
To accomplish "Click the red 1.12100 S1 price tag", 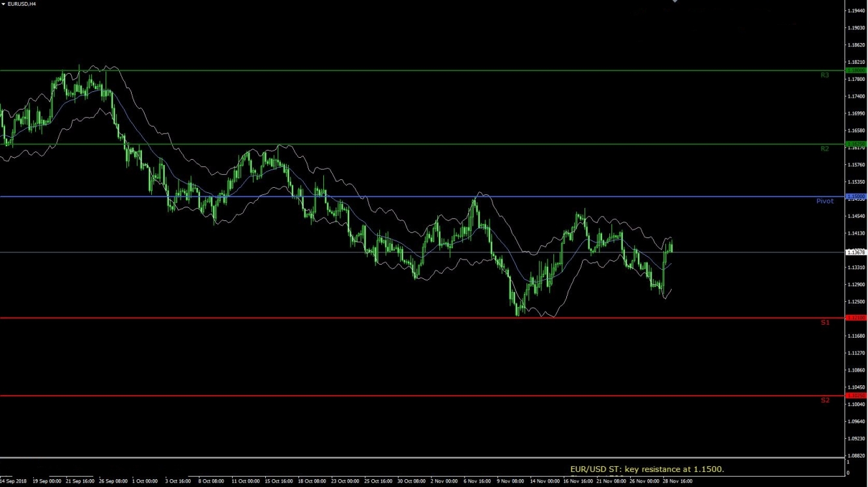I will (x=856, y=318).
